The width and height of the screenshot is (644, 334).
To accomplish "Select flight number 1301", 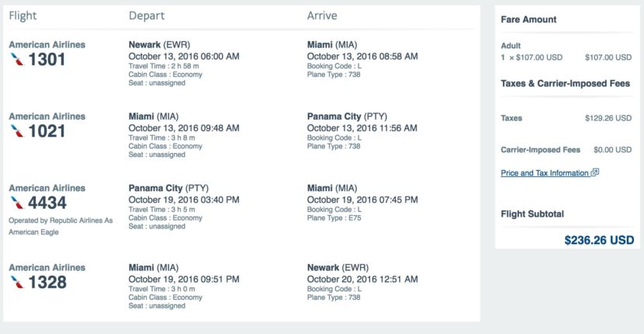I will tap(47, 60).
